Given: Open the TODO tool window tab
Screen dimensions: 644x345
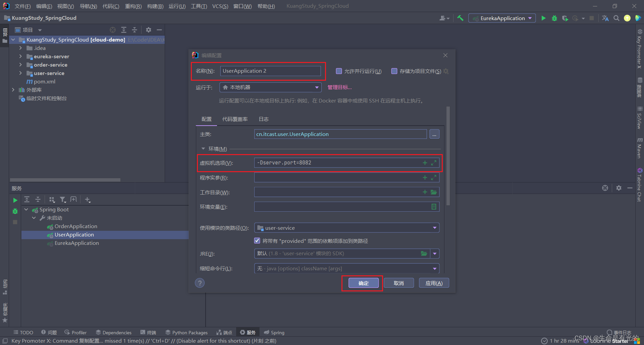Looking at the screenshot, I should pyautogui.click(x=23, y=333).
